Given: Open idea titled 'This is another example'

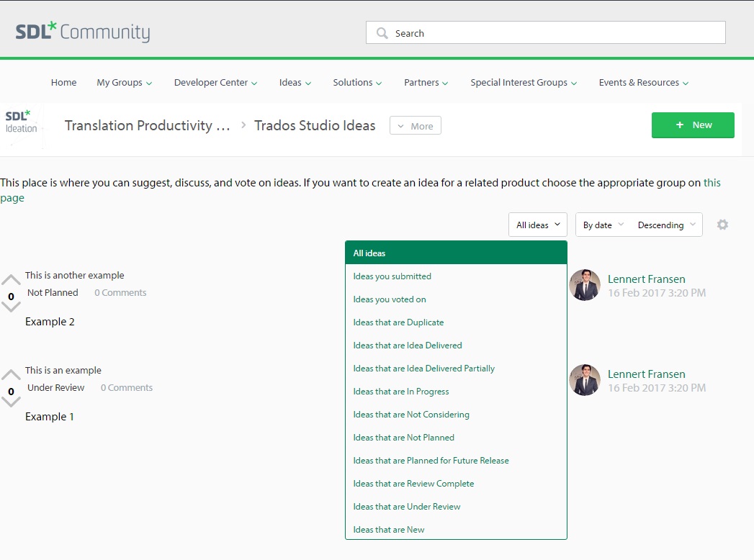Looking at the screenshot, I should click(74, 275).
